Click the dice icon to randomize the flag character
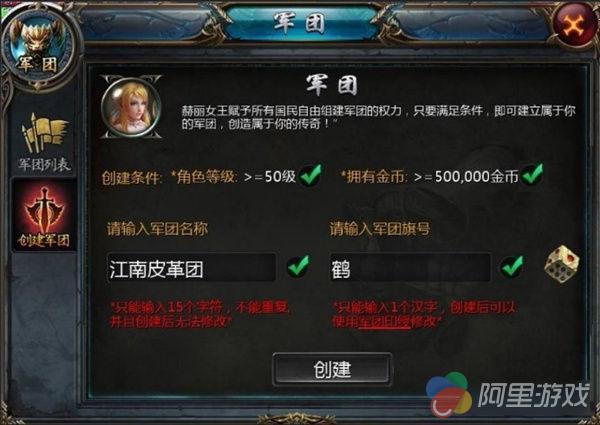This screenshot has width=600, height=425. click(562, 264)
